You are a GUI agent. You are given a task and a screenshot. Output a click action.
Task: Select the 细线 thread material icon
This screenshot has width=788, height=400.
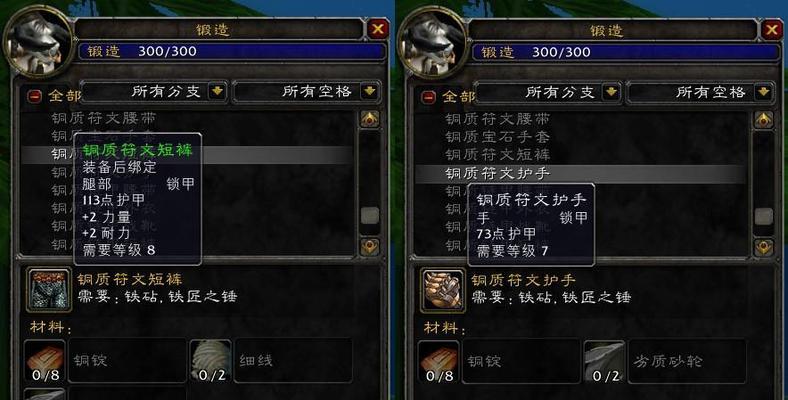coord(211,361)
